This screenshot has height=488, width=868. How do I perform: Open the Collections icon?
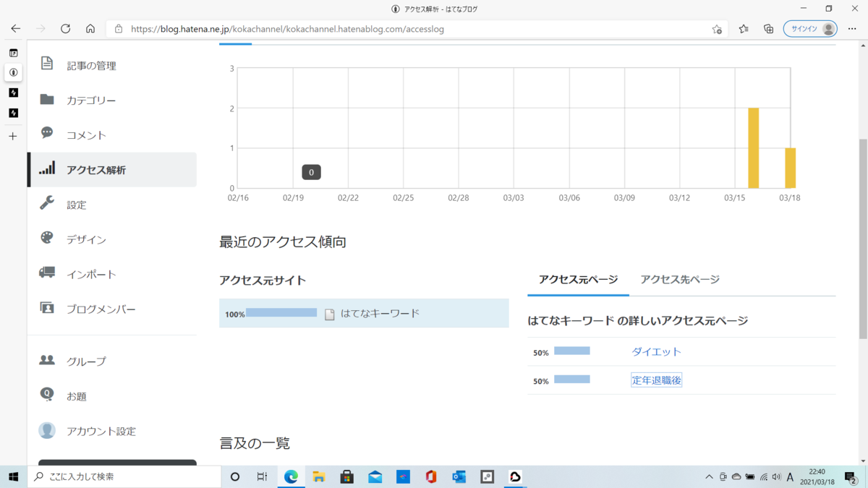coord(768,29)
